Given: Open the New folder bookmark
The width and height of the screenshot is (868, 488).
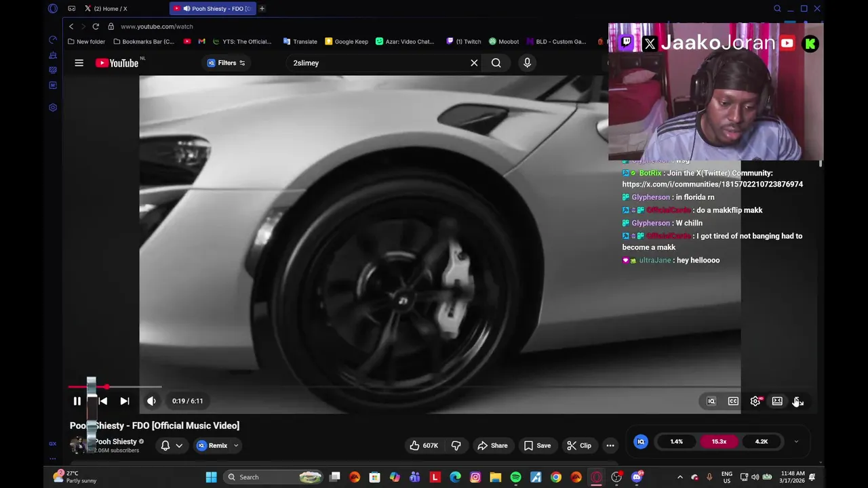Looking at the screenshot, I should click(x=86, y=41).
